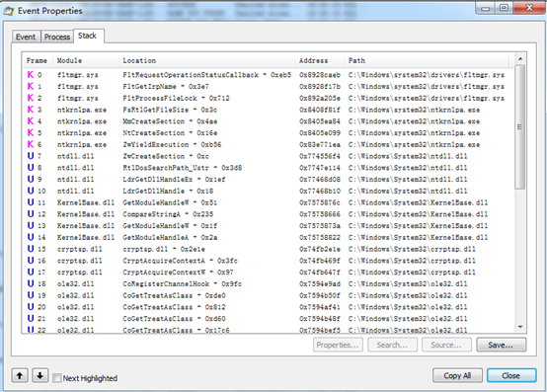The image size is (547, 392).
Task: Select address 0x8928caeb cell
Action: 320,75
